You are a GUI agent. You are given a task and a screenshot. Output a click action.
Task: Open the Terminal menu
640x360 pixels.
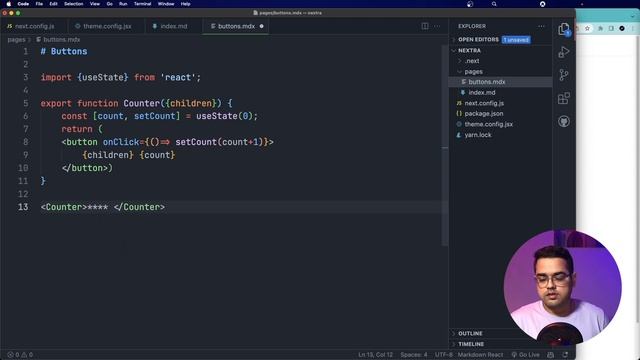point(142,4)
